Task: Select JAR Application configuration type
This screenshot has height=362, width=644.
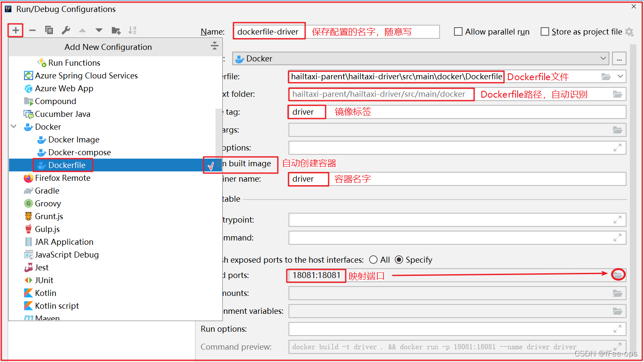Action: click(64, 242)
